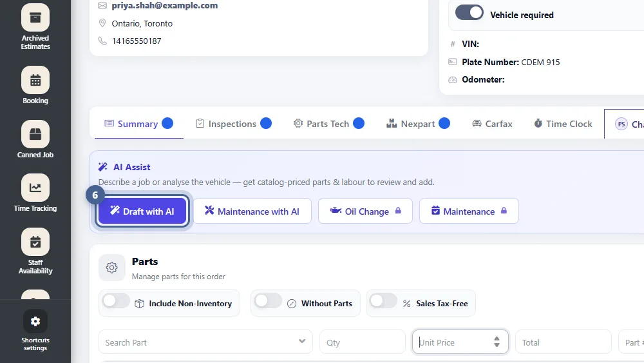Click the locked Oil Change button

point(365,211)
